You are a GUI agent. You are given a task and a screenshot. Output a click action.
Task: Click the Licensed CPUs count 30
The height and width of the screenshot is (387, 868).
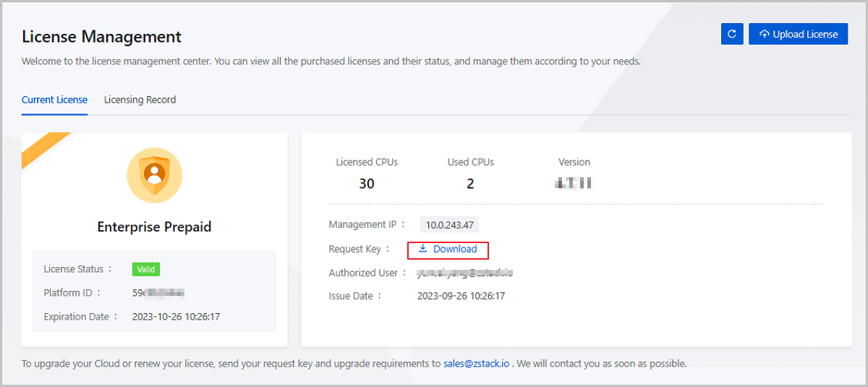367,184
